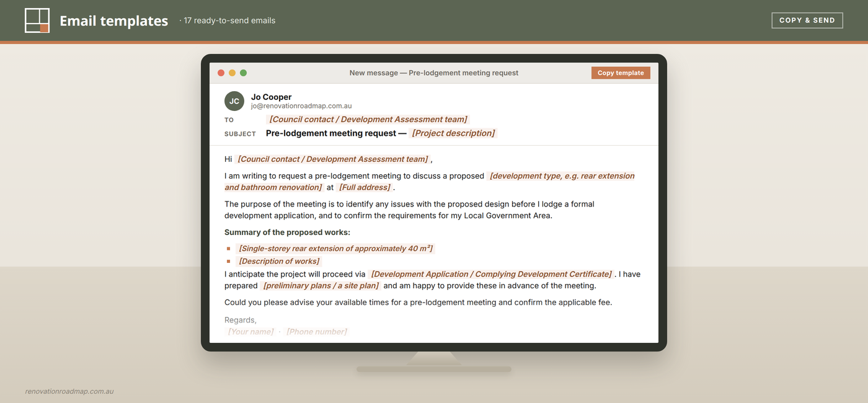
Task: Click the paragraph starting 'The purpose of the meeting'
Action: [409, 210]
